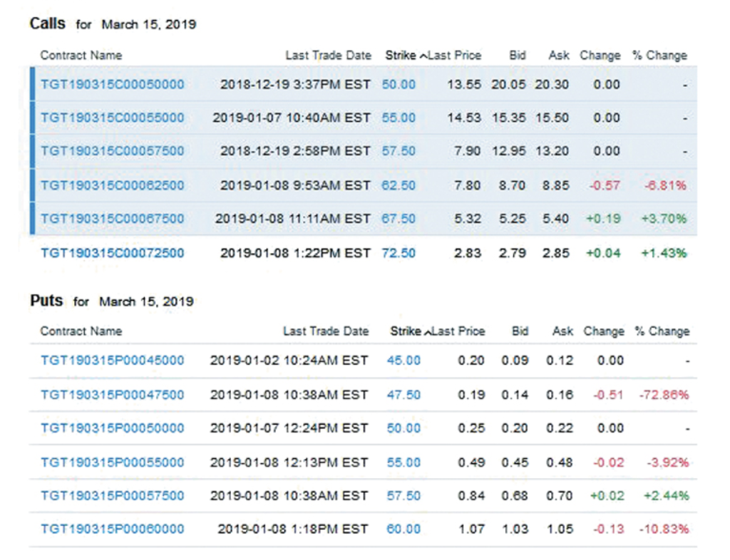Screen dimensions: 730x560
Task: Click the 55.00 strike in Calls table
Action: tap(399, 118)
